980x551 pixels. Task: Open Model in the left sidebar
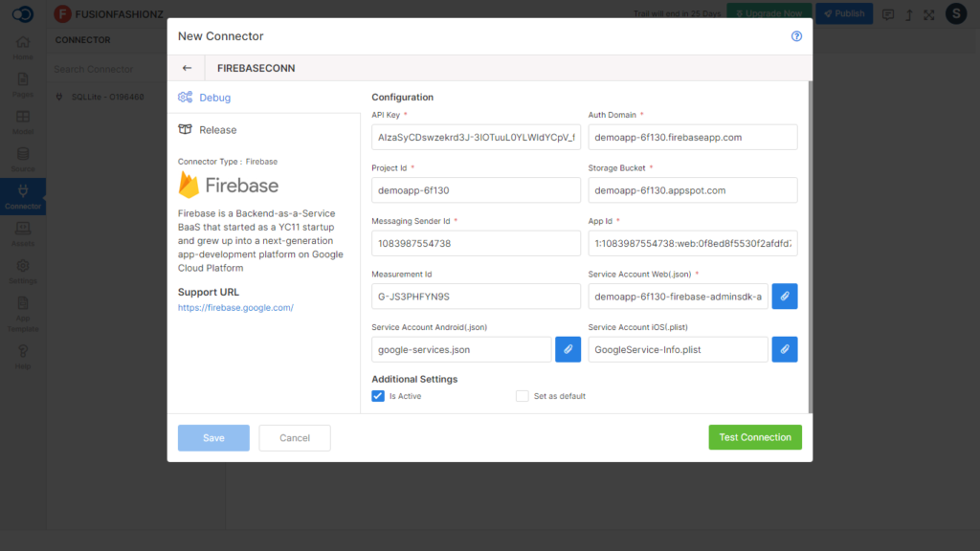pos(23,123)
